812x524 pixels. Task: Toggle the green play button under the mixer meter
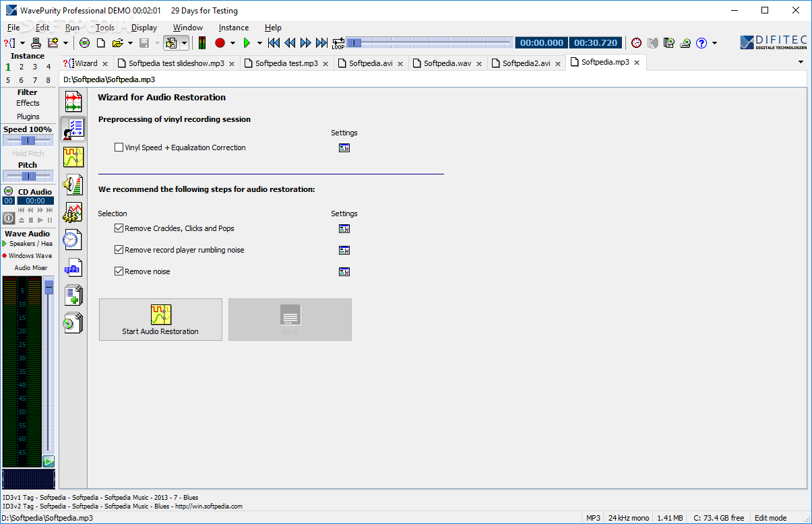coord(49,461)
